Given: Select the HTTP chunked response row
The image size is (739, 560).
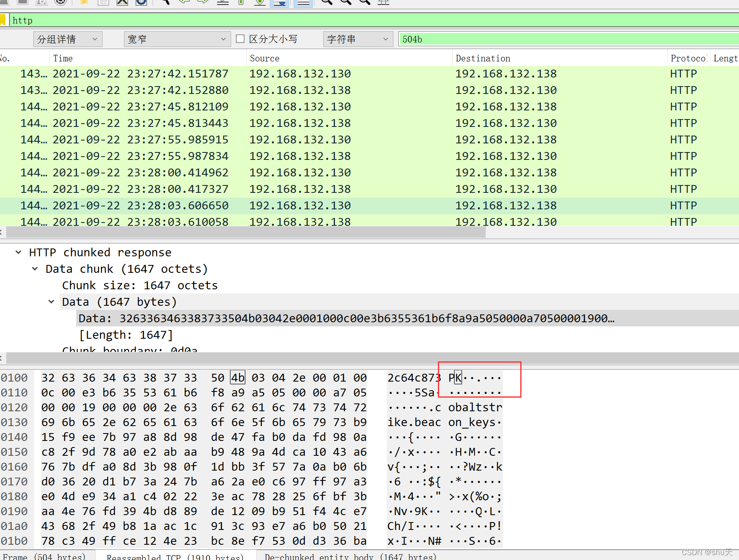Looking at the screenshot, I should [x=100, y=252].
